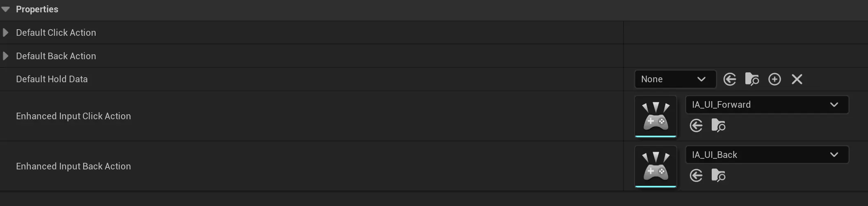
Task: Open the IA_UI_Back asset dropdown
Action: point(767,155)
